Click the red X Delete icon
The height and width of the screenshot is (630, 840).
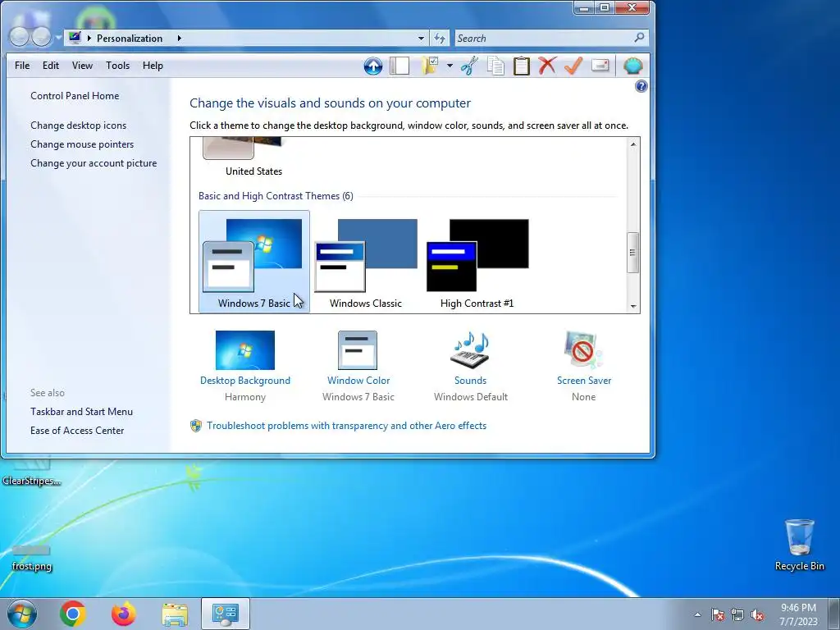[547, 66]
